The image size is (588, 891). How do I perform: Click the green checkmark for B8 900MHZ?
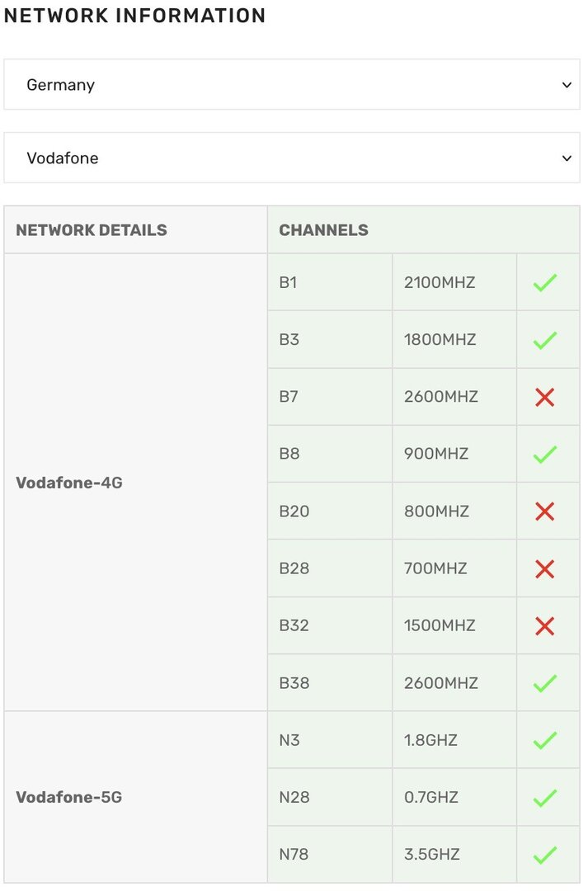545,454
